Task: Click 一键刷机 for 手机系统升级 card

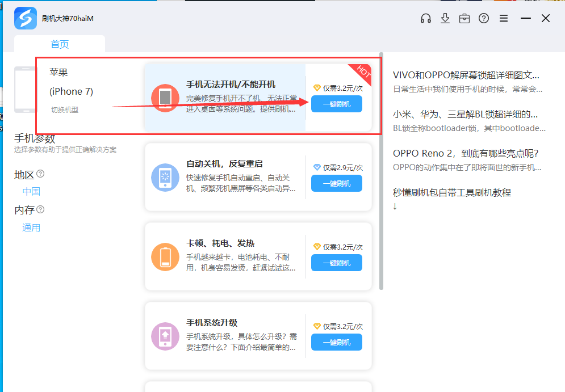Action: tap(337, 342)
